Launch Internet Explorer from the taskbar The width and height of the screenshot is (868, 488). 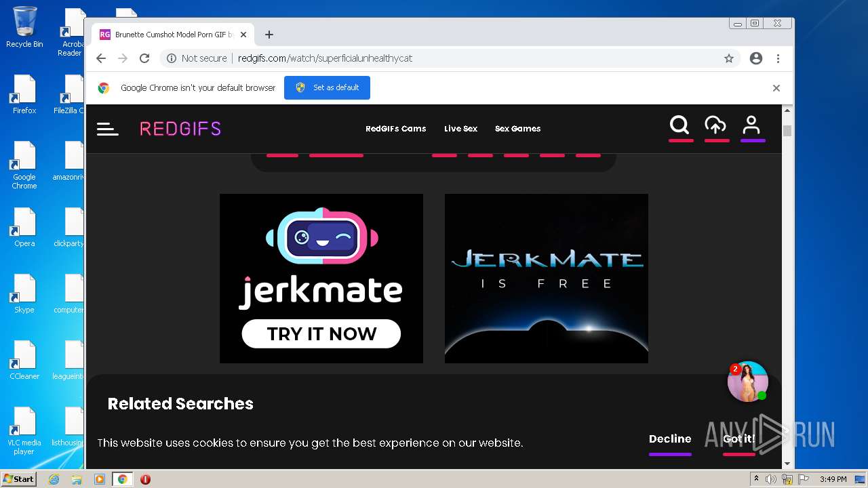[x=54, y=479]
